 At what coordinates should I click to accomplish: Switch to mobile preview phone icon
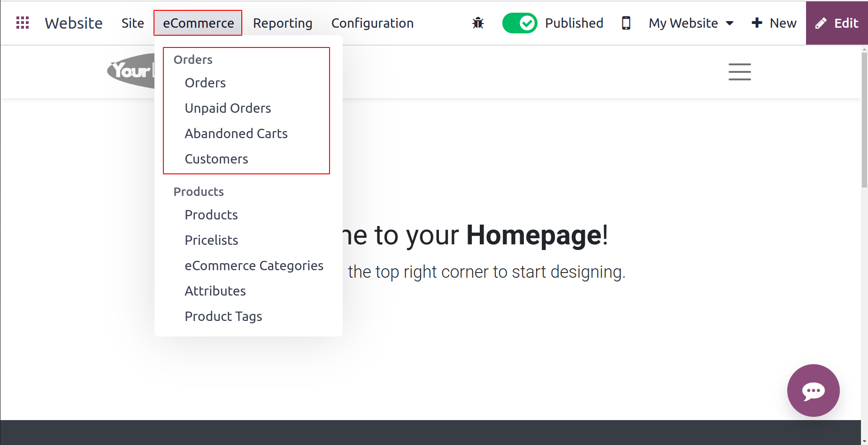pyautogui.click(x=626, y=23)
